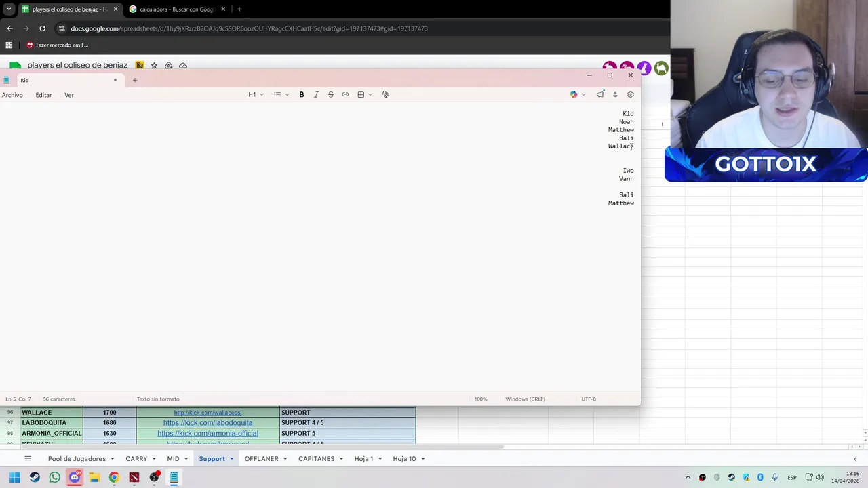
Task: Open the Editar menu
Action: [x=43, y=95]
